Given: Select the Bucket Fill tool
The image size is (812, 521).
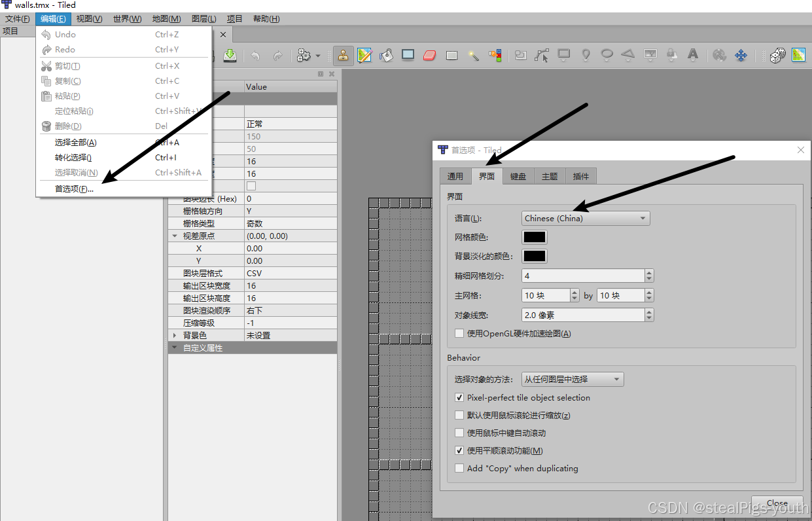Looking at the screenshot, I should point(386,56).
